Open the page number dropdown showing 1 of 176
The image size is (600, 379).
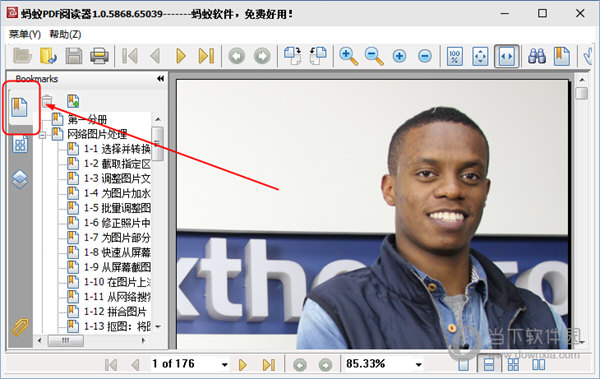click(x=225, y=364)
